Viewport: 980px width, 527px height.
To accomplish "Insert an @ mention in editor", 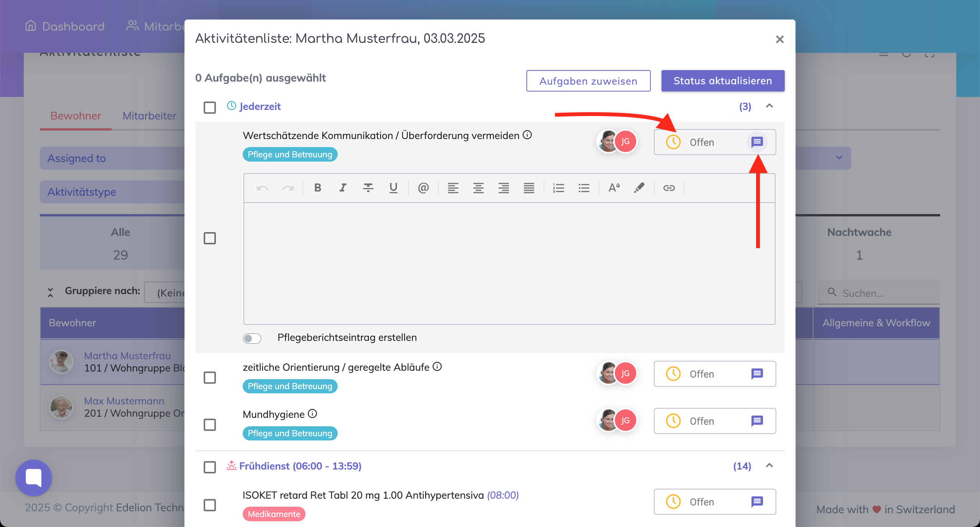I will coord(423,188).
